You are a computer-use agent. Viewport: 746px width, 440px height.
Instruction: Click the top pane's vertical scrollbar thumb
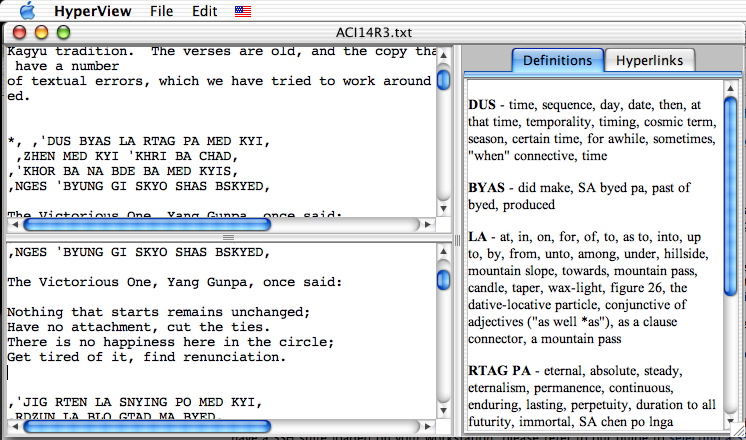click(443, 79)
